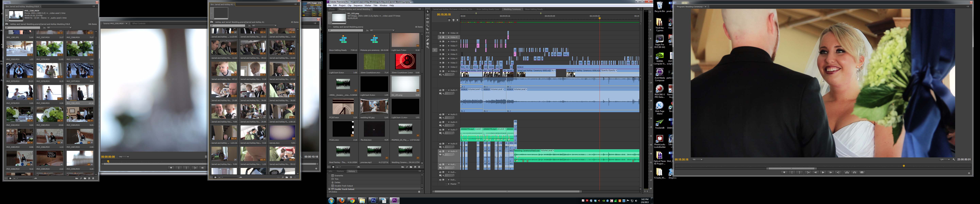Select Disable Track Output history state

[x=344, y=186]
